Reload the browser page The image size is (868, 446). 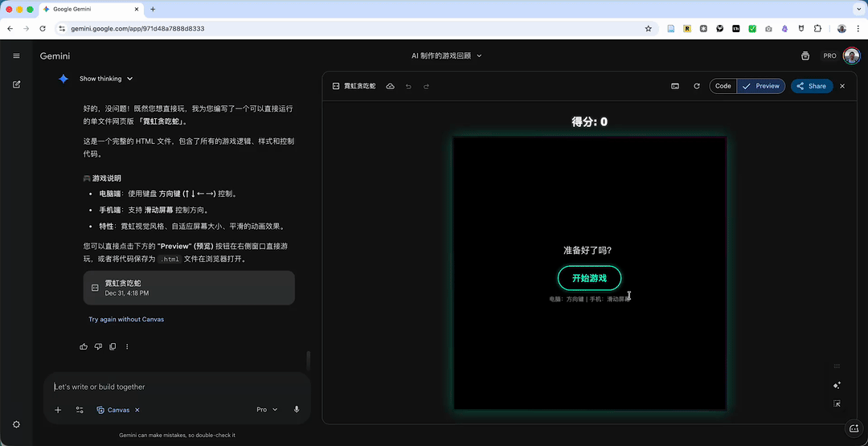pyautogui.click(x=43, y=29)
